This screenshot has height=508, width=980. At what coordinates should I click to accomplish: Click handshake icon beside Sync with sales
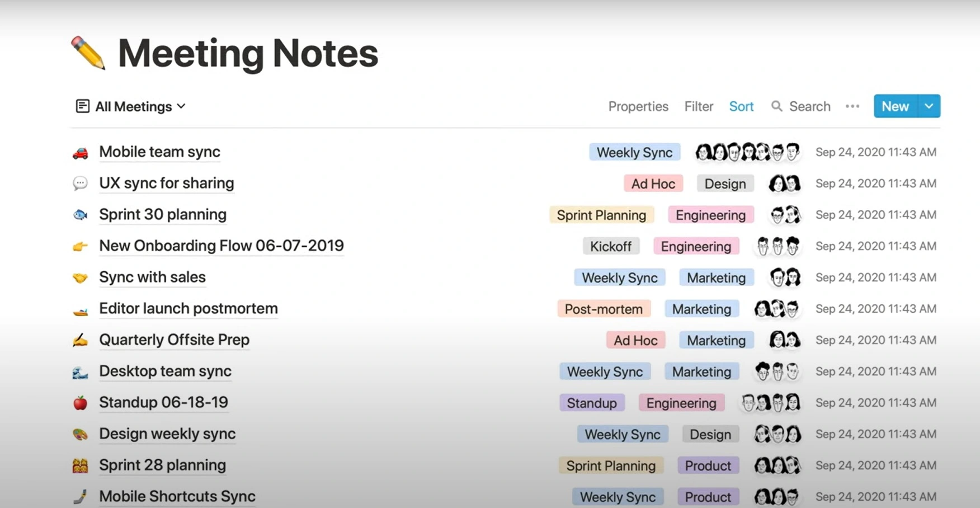[x=81, y=277]
